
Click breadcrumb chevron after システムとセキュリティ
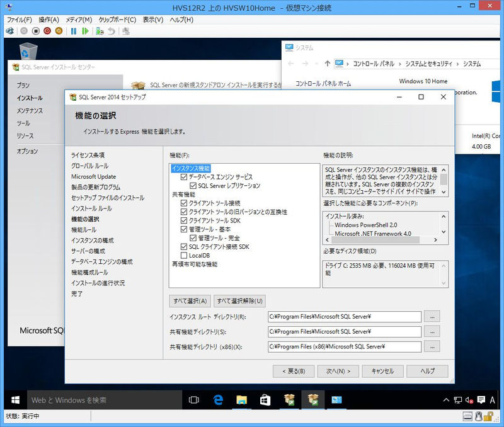tap(457, 64)
